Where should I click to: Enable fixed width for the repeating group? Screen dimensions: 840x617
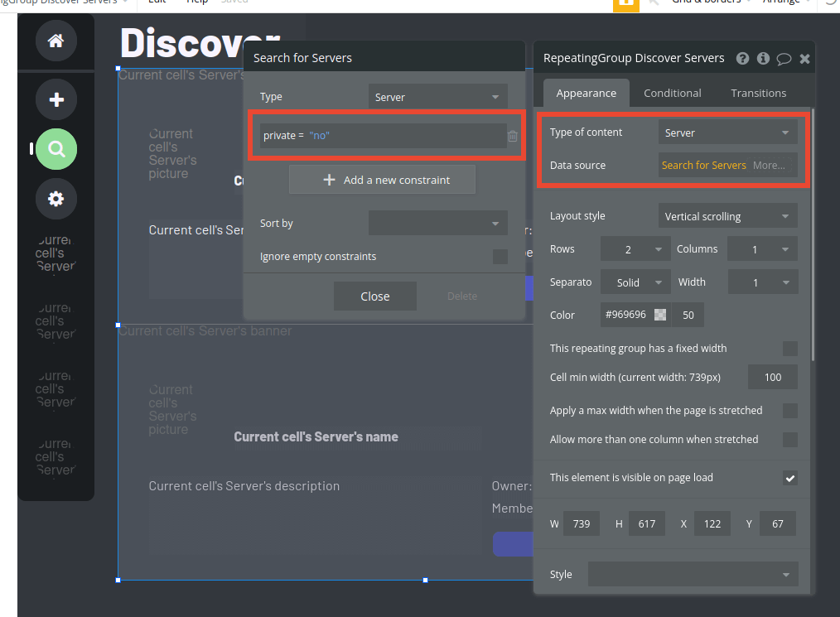(x=789, y=348)
